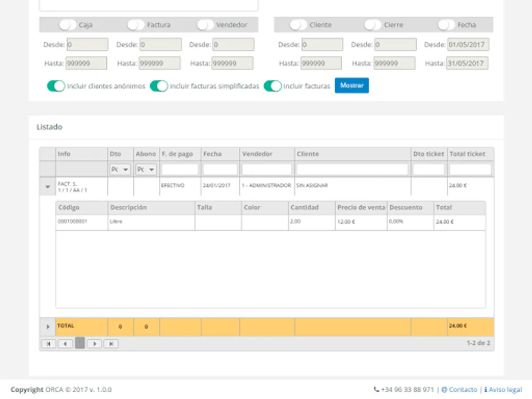
Task: Toggle the Factura filter switch
Action: tap(136, 25)
